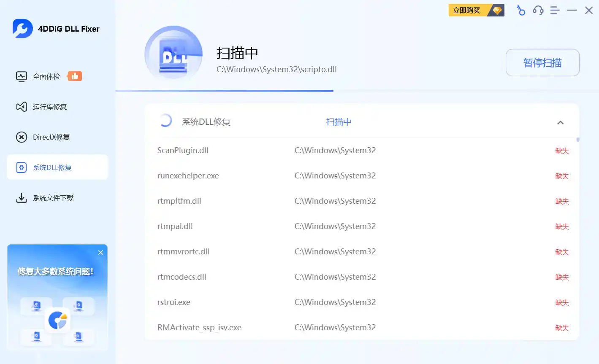The image size is (599, 364).
Task: Click the 系统文件下载 download arrow icon
Action: 22,198
